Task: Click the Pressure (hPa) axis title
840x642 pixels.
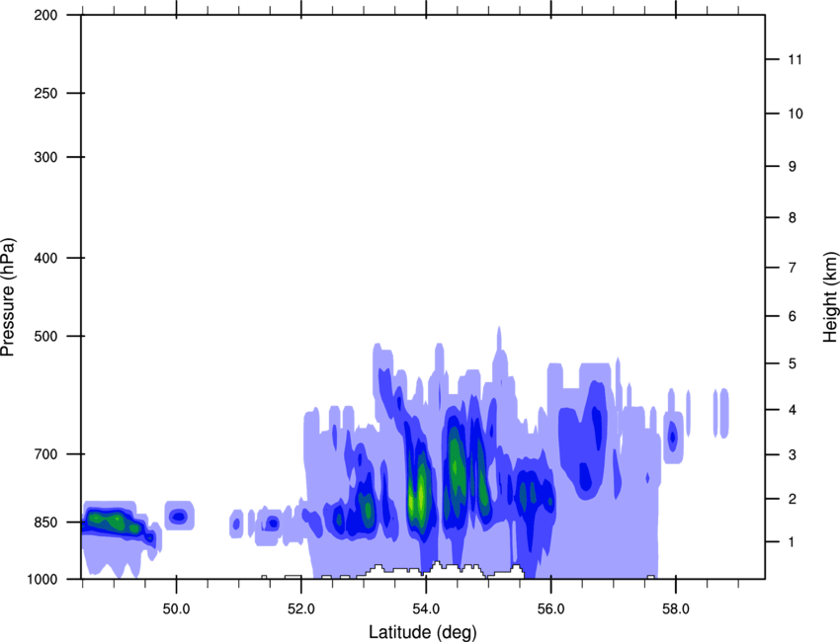Action: click(8, 297)
